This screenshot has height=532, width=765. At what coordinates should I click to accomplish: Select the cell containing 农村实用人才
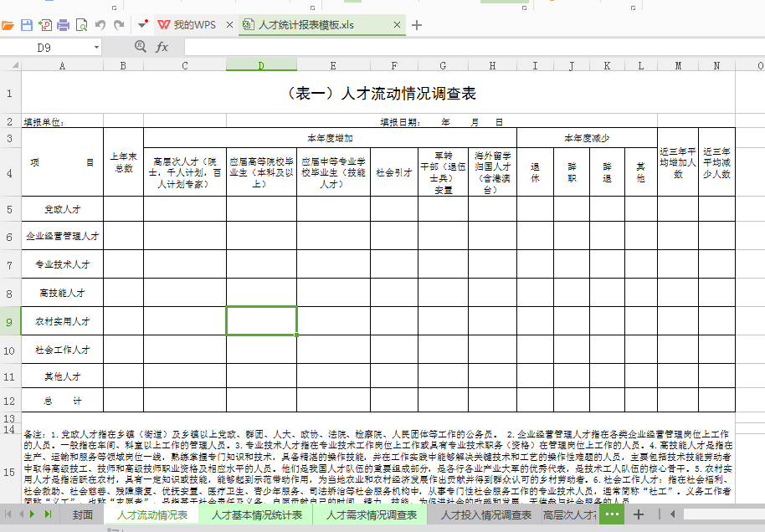61,320
